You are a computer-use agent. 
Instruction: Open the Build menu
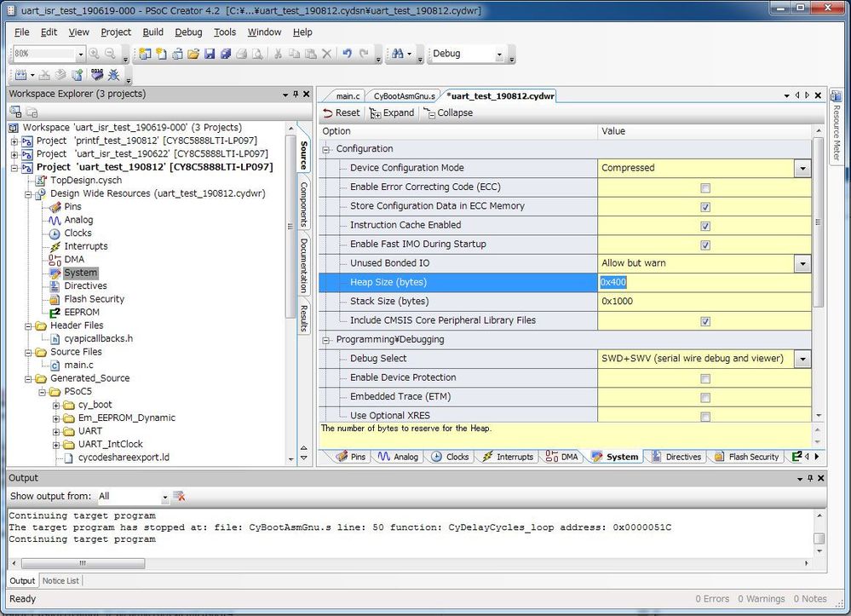tap(152, 32)
